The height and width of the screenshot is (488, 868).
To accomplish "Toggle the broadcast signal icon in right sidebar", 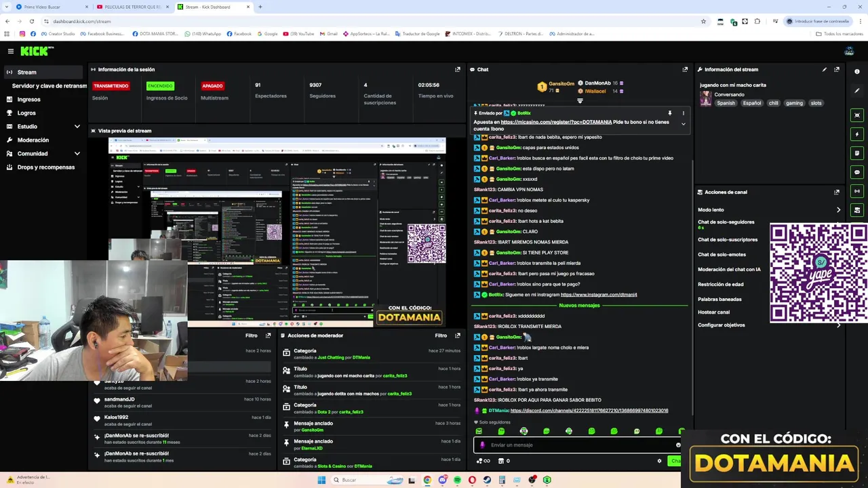I will [x=857, y=191].
